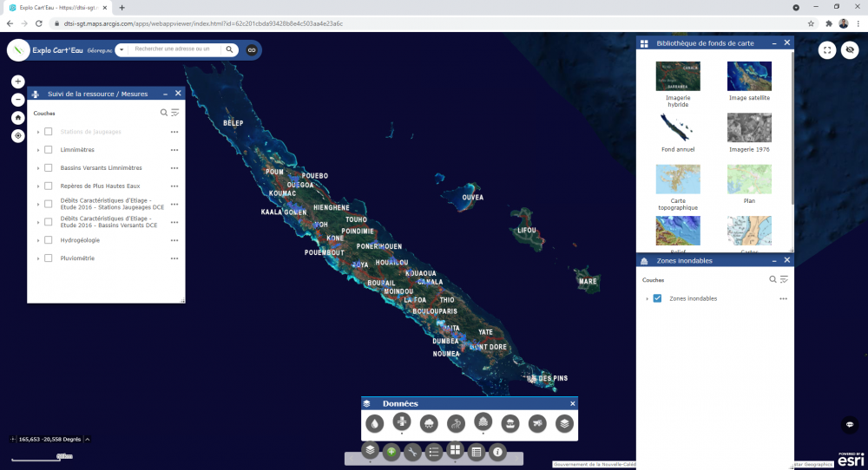Expand the Pluviométrie layer group
The image size is (868, 470).
pos(38,258)
